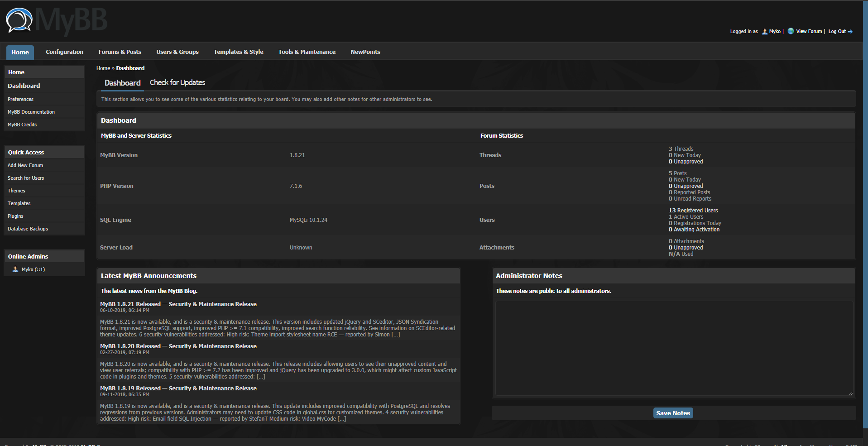Click inside the Administrator Notes text area
Image resolution: width=868 pixels, height=446 pixels.
coord(674,348)
